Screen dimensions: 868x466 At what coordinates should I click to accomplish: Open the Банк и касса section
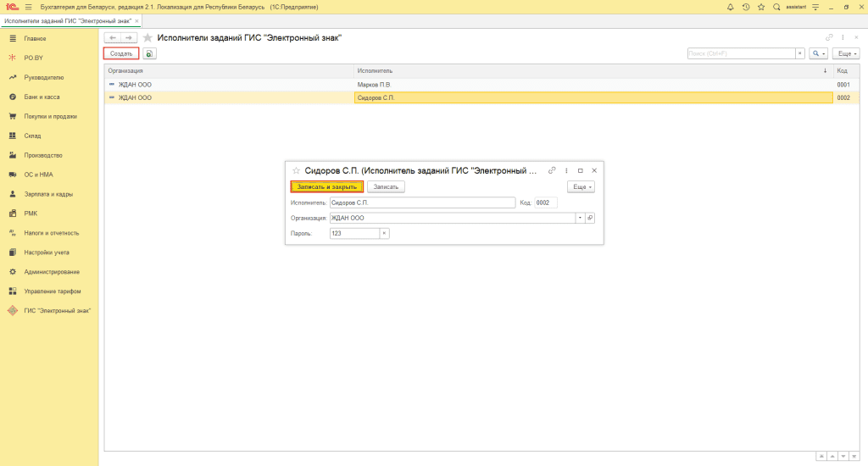point(42,97)
